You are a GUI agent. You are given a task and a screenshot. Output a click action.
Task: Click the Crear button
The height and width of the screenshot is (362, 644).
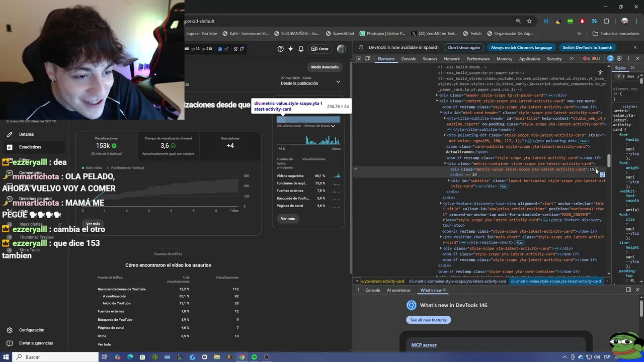[320, 49]
